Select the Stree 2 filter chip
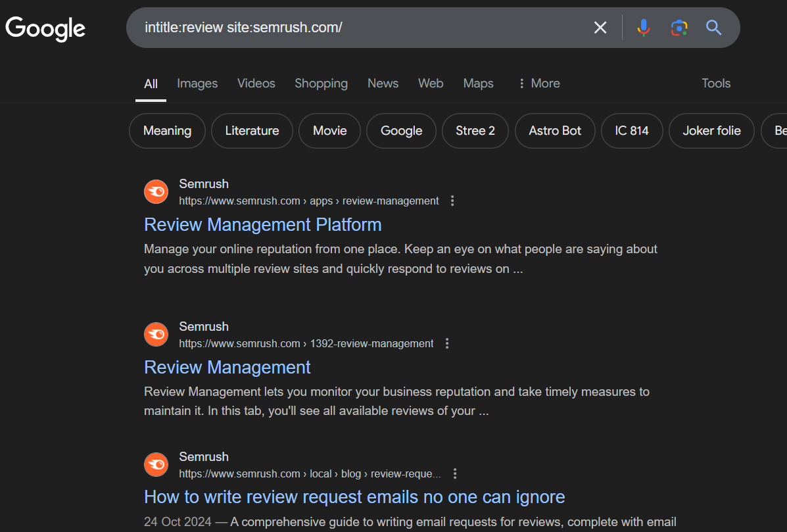This screenshot has height=532, width=787. coord(475,131)
